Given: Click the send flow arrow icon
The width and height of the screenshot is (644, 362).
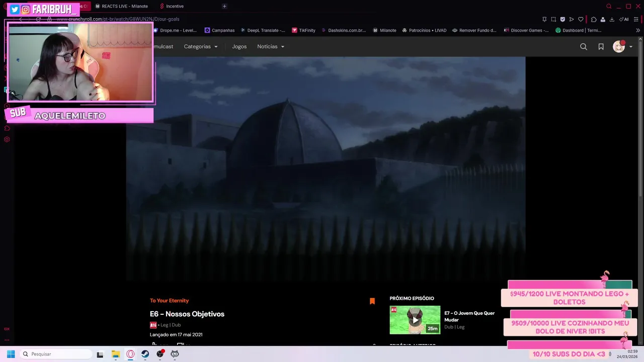Looking at the screenshot, I should [572, 19].
